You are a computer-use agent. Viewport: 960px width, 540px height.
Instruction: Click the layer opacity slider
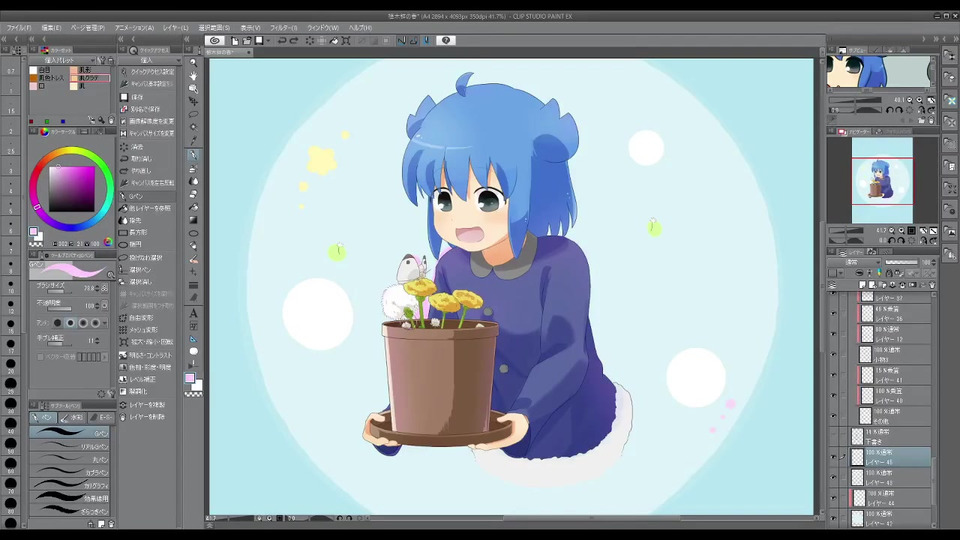tap(903, 262)
